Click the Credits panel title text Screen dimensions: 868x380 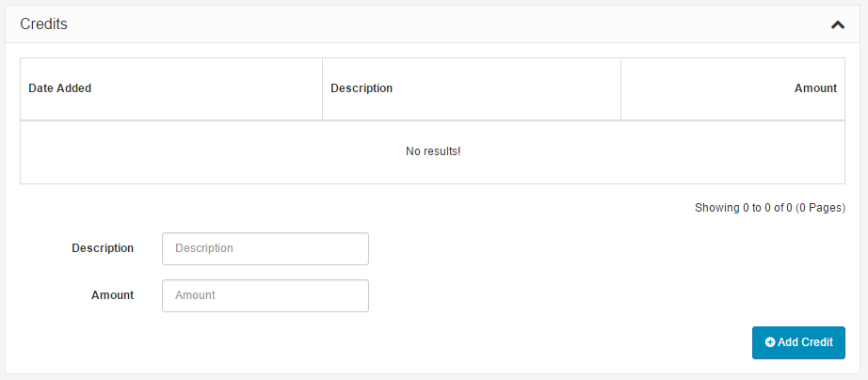coord(43,25)
